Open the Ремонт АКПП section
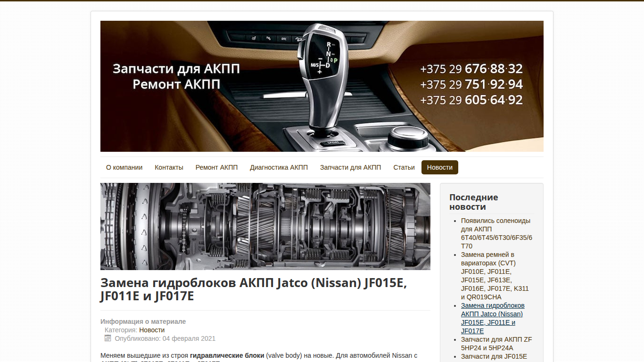644x362 pixels. point(216,167)
